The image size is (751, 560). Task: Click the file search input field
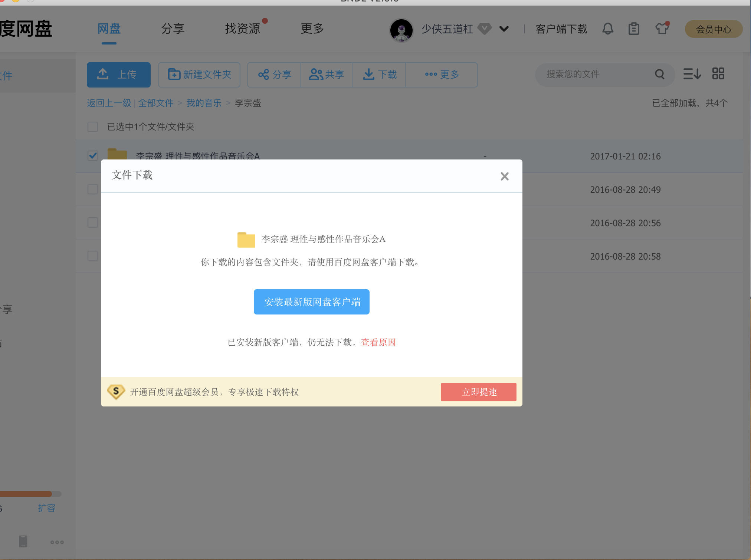[594, 74]
